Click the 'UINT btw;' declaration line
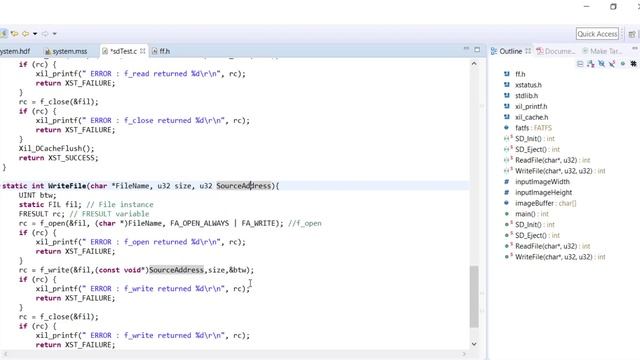Viewport: 640px width, 360px height. pyautogui.click(x=38, y=196)
